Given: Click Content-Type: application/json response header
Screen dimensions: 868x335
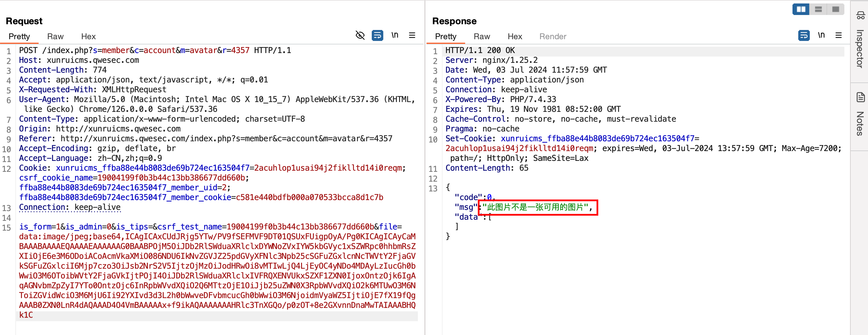Looking at the screenshot, I should [x=514, y=80].
